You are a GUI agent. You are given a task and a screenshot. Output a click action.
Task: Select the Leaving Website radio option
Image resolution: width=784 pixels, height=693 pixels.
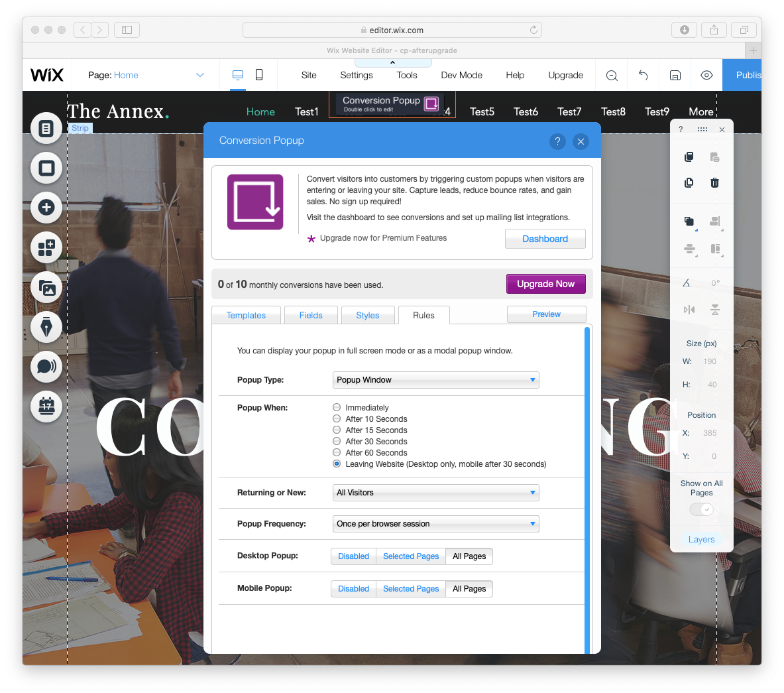pos(337,464)
